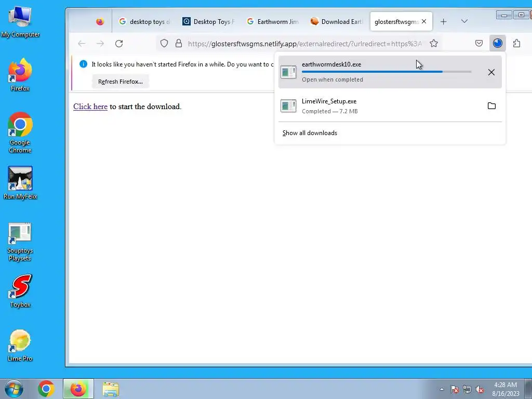The height and width of the screenshot is (399, 532).
Task: Click earthwormdesk10.exe file icon
Action: click(288, 72)
